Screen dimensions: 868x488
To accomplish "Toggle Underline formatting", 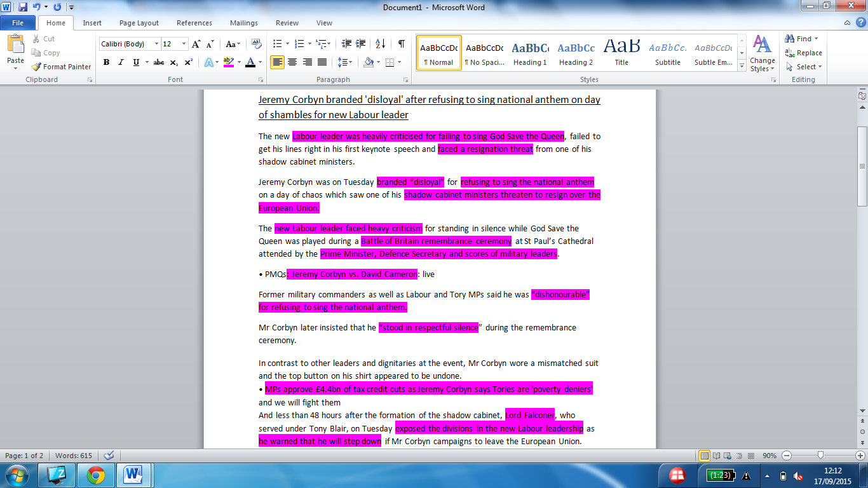I will [x=136, y=62].
